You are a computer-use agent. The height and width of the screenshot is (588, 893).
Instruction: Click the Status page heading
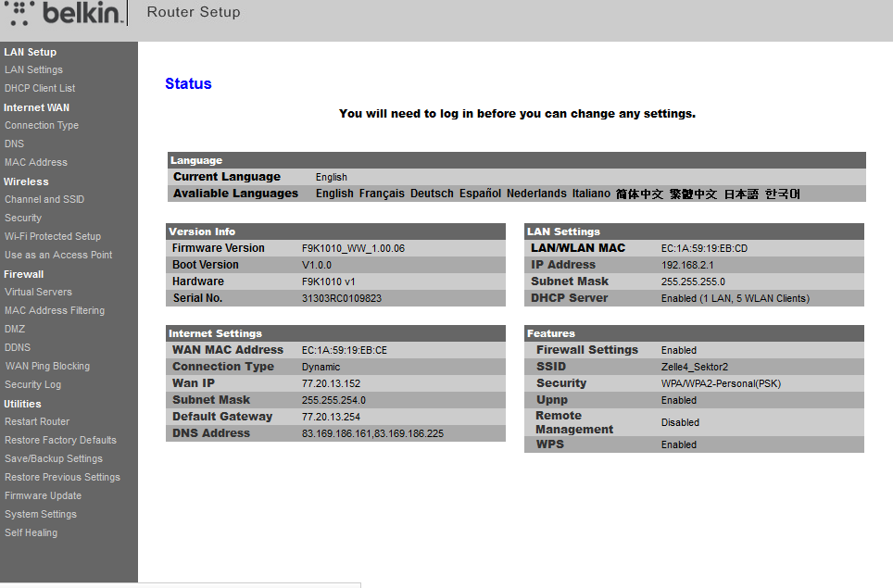click(x=188, y=83)
